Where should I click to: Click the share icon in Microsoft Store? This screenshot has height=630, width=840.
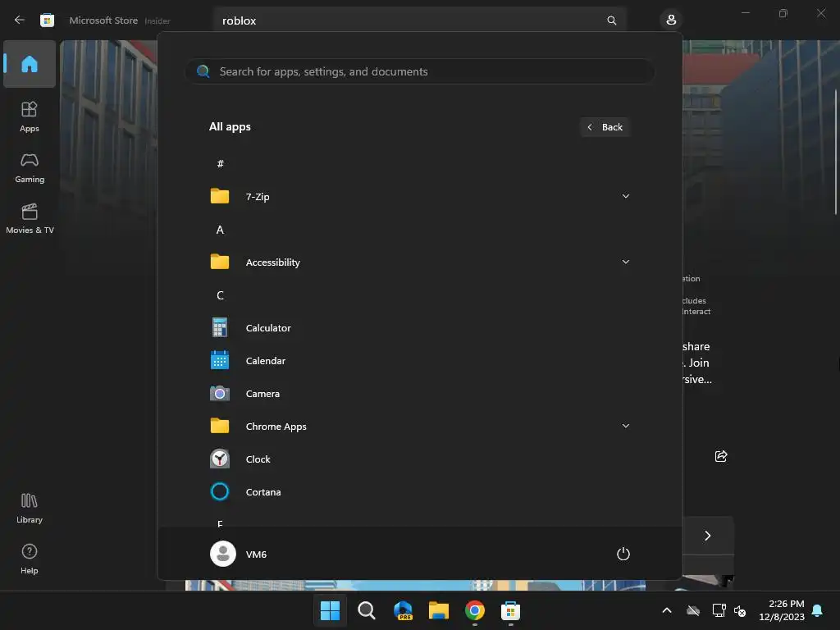(x=721, y=456)
